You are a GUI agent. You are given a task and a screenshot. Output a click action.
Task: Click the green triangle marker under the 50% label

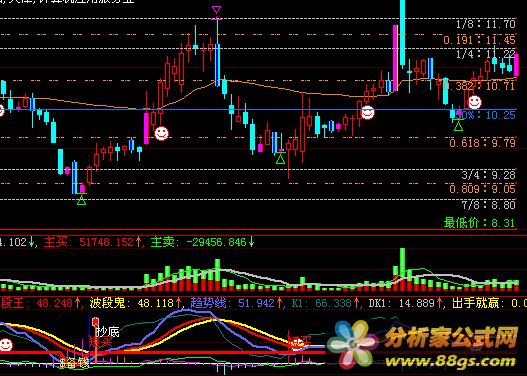pos(458,126)
